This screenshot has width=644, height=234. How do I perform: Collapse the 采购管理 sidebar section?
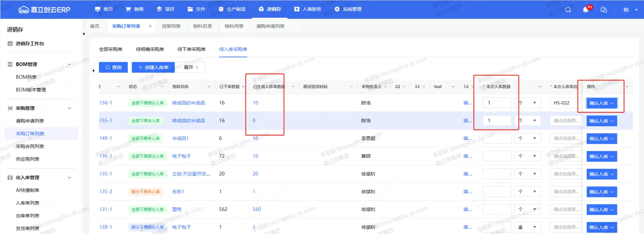[x=69, y=108]
